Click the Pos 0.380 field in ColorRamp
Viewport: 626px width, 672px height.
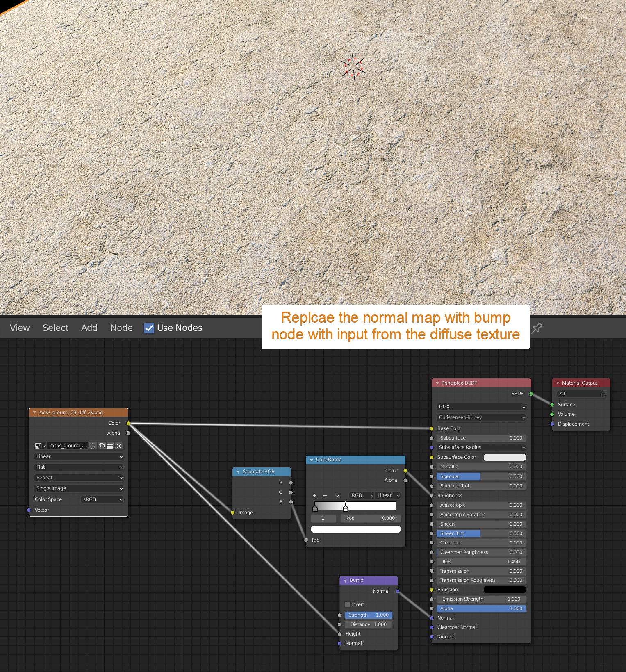click(x=371, y=518)
